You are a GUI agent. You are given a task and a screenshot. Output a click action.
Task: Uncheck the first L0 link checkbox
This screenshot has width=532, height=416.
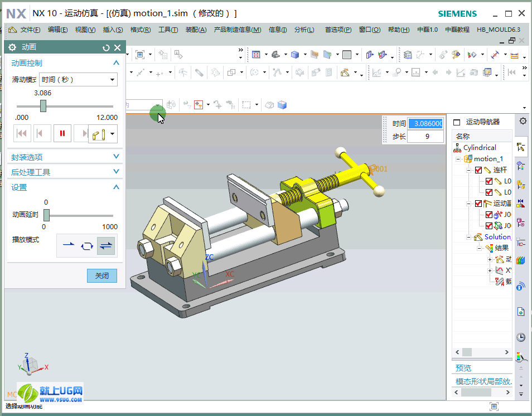(x=489, y=181)
